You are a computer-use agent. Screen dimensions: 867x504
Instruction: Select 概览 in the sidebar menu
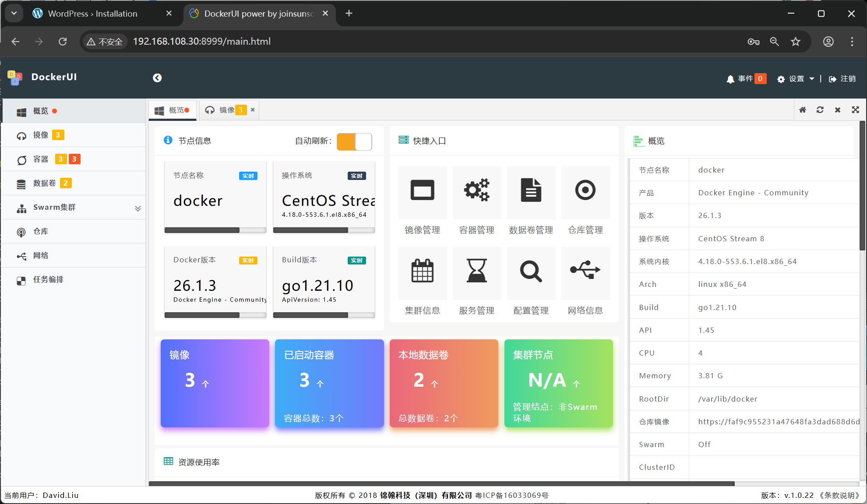tap(74, 111)
